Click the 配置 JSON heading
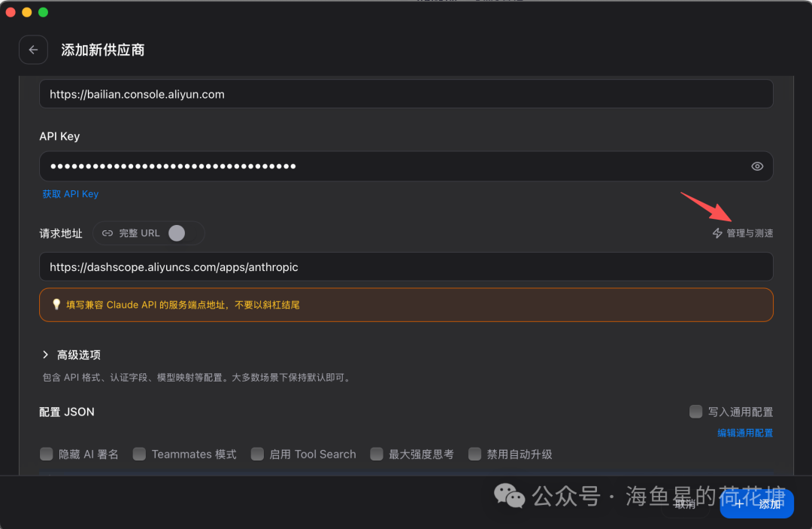Image resolution: width=812 pixels, height=529 pixels. click(67, 412)
